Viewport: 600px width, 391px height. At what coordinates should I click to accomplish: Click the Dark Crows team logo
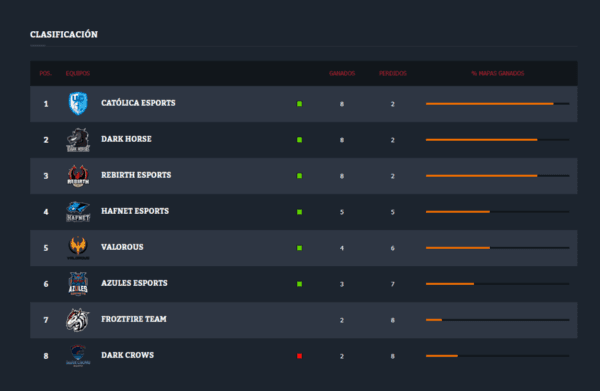click(x=78, y=355)
